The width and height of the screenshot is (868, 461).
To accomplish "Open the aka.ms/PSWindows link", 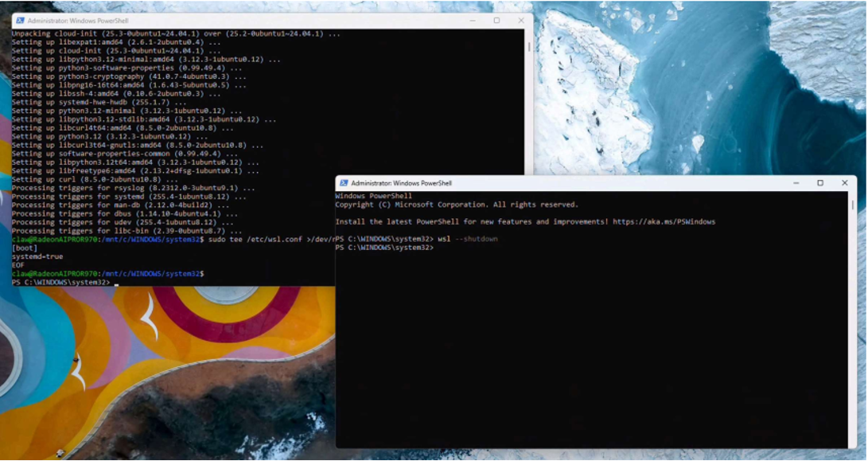I will (x=664, y=222).
